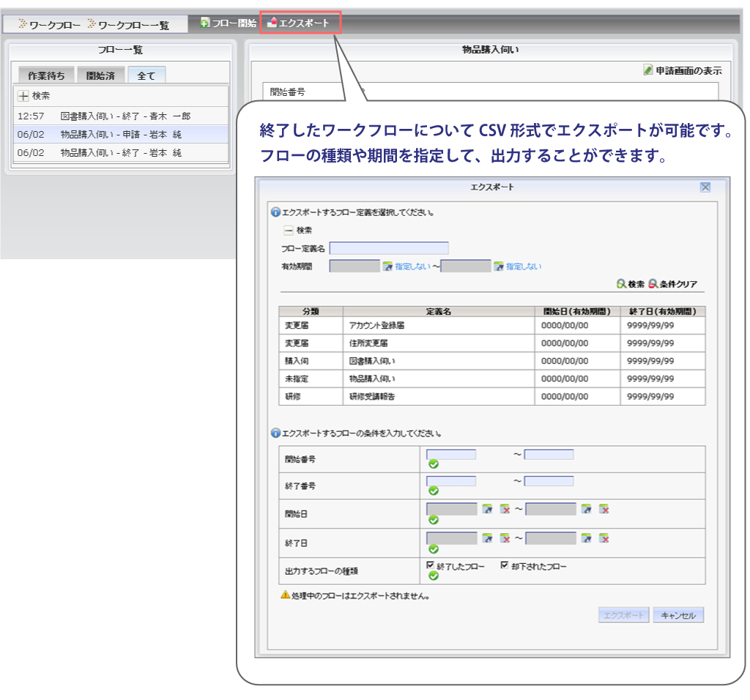Click the warning icon beside 処理中のフロー message
This screenshot has width=750, height=700.
point(285,595)
